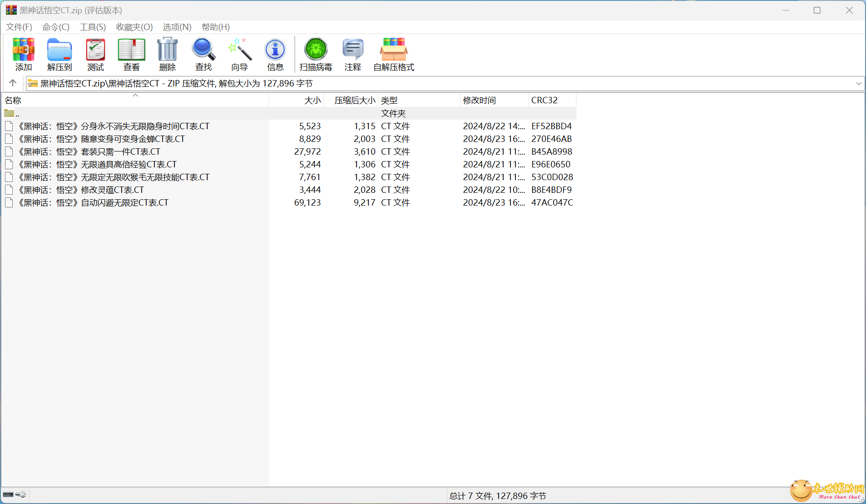Click CRC32 value 270E46AB
Screen dimensions: 866x504
pos(551,139)
